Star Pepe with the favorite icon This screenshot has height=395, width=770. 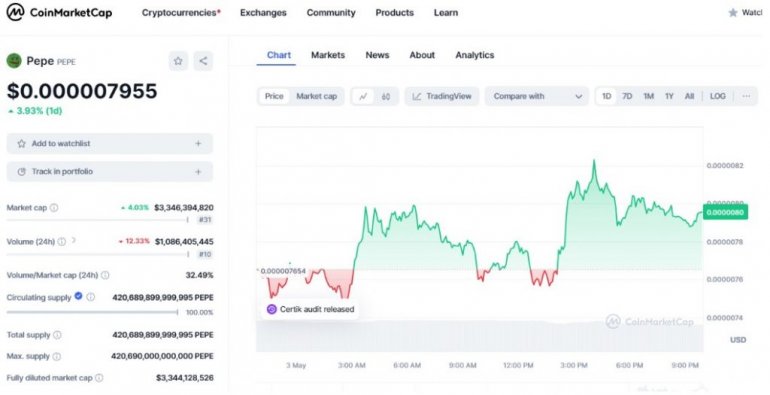(178, 61)
